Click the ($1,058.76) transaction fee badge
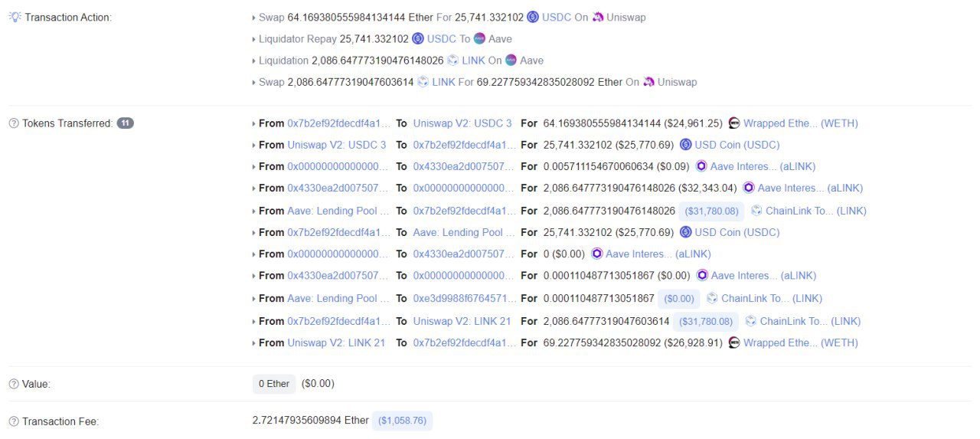The image size is (980, 439). click(x=403, y=421)
